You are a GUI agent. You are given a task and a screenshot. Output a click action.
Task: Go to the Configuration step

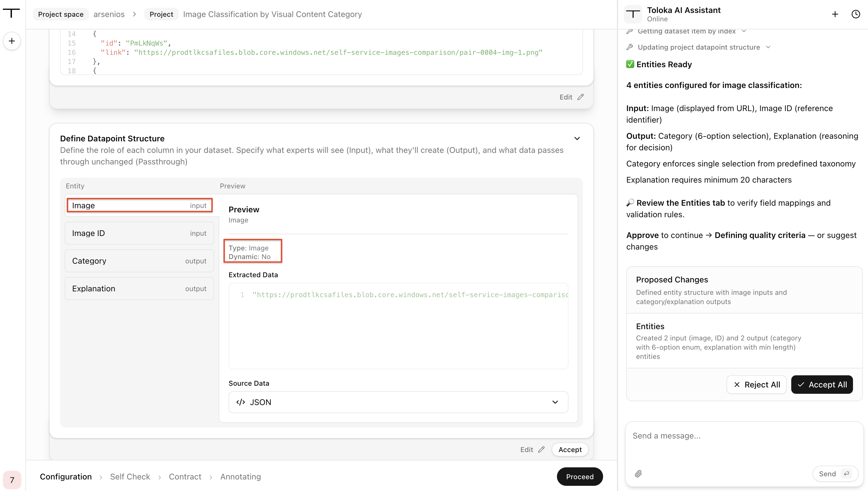point(66,477)
